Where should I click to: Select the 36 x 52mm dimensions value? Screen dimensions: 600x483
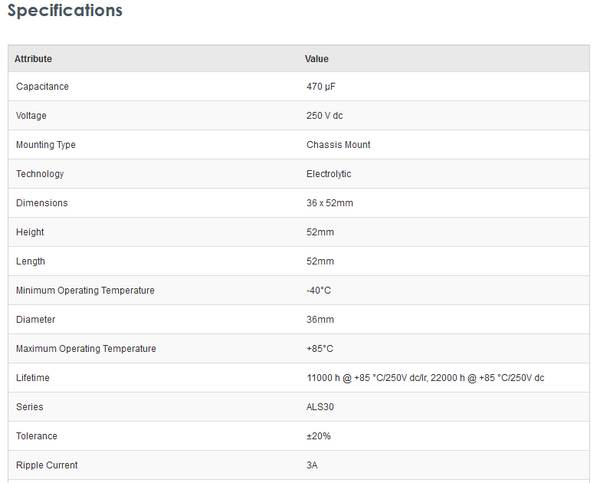click(x=330, y=203)
